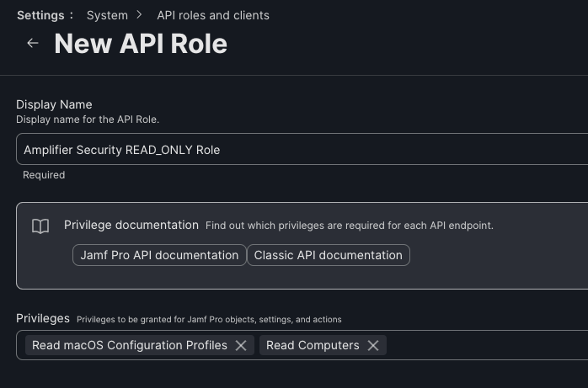This screenshot has height=388, width=588.
Task: Click the Read Computers tag text
Action: [313, 345]
